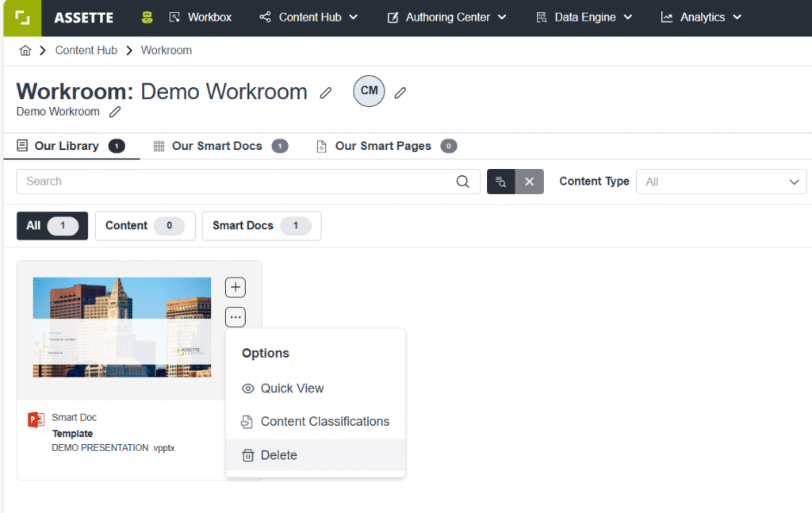812x513 pixels.
Task: Expand the Authoring Center menu
Action: pos(447,17)
